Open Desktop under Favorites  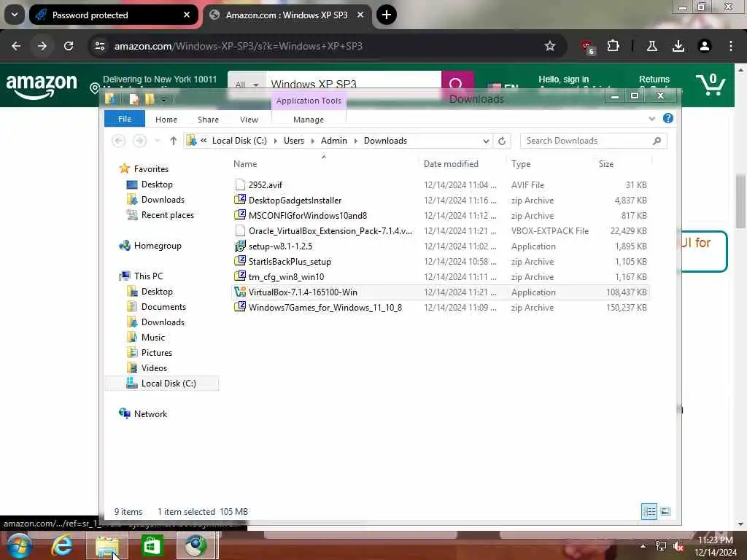[150, 184]
